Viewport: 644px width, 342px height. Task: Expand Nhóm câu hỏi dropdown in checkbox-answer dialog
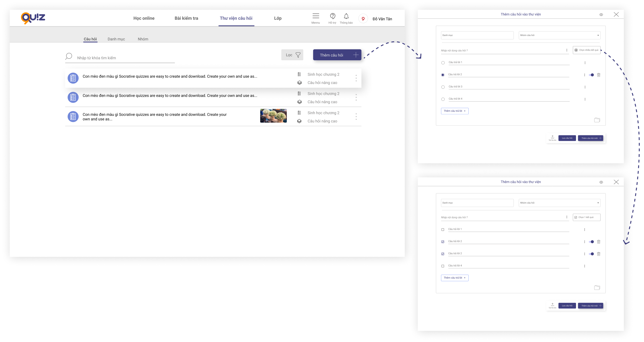point(559,203)
